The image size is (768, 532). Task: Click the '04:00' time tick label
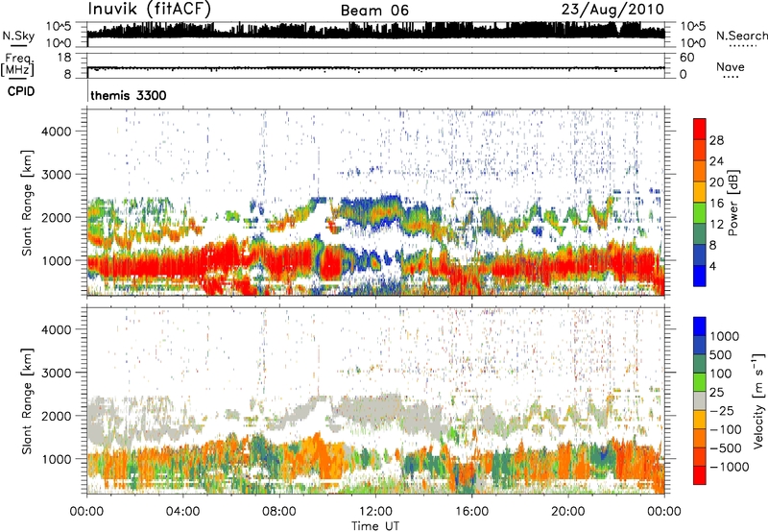click(x=182, y=512)
